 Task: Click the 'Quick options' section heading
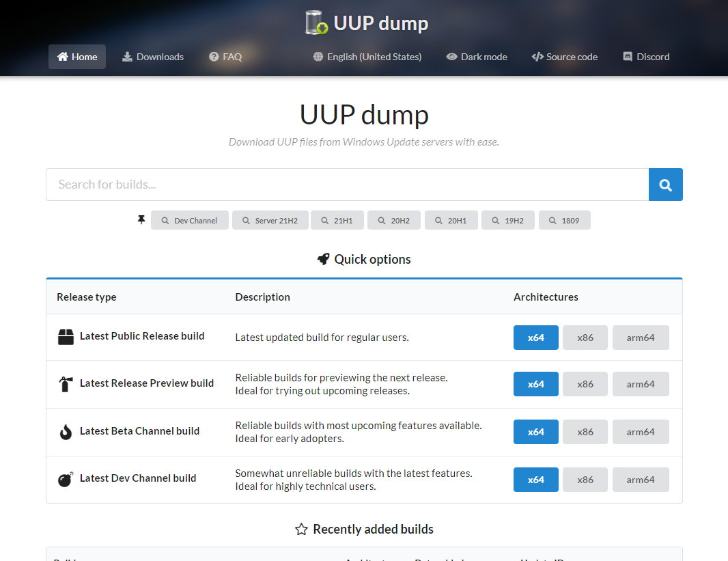pos(372,259)
